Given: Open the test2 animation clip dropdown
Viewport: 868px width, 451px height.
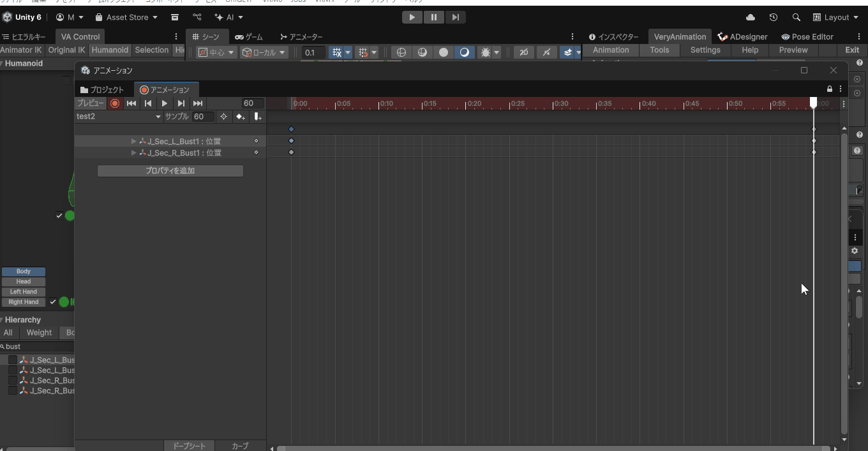Looking at the screenshot, I should pos(118,117).
